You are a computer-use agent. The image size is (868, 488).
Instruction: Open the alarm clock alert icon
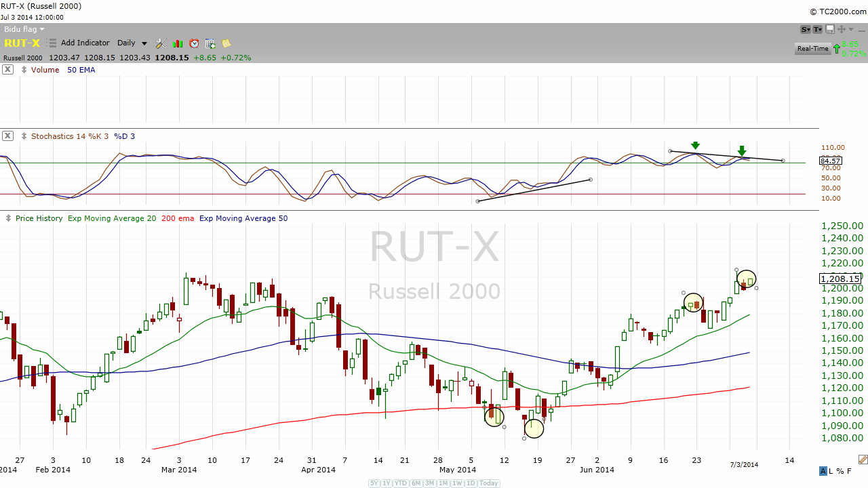point(194,43)
